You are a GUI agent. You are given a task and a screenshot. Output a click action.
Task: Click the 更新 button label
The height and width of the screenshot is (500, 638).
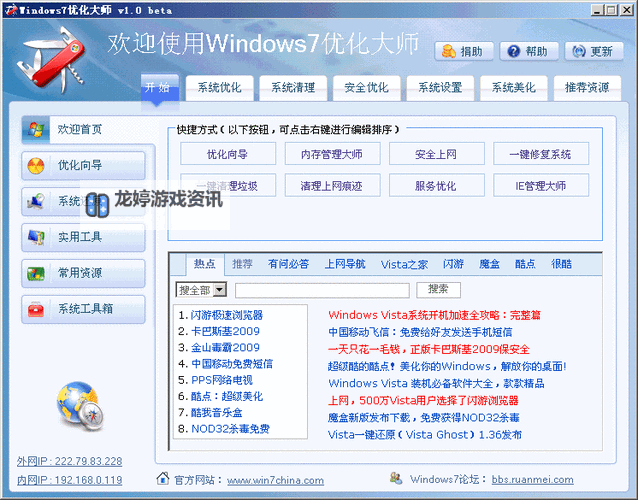[x=601, y=52]
